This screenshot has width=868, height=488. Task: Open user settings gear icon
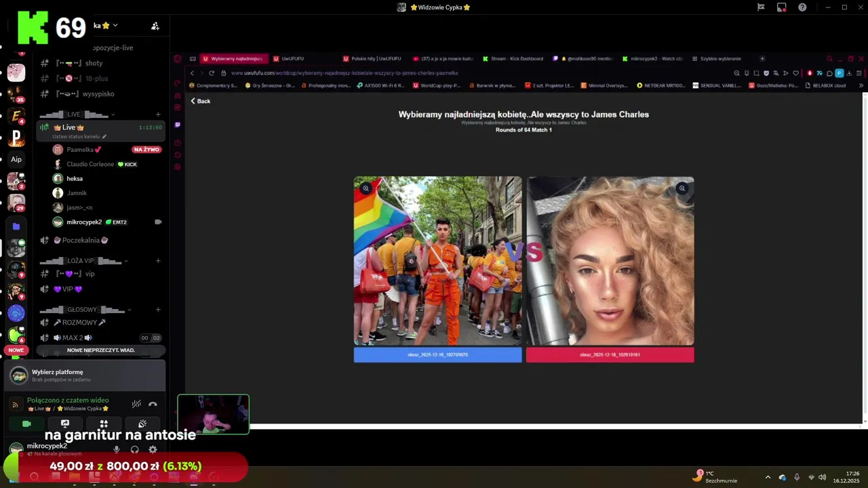153,449
